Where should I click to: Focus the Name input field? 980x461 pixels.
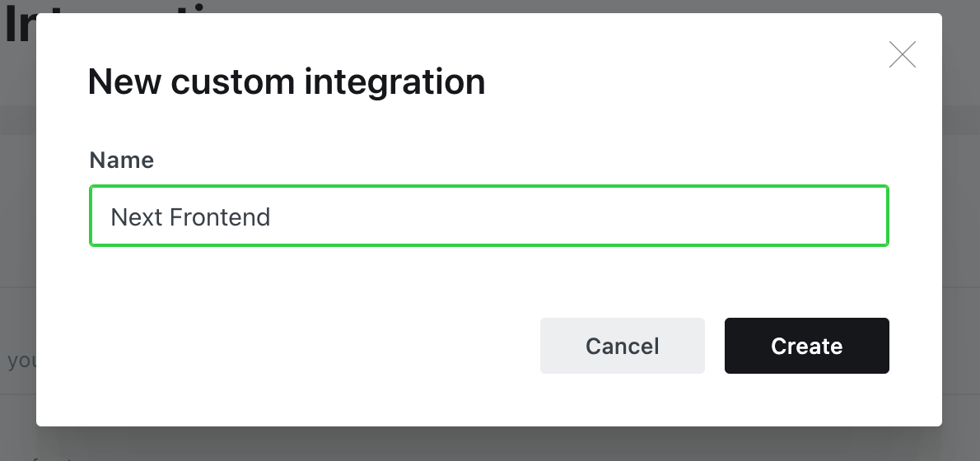[x=488, y=217]
